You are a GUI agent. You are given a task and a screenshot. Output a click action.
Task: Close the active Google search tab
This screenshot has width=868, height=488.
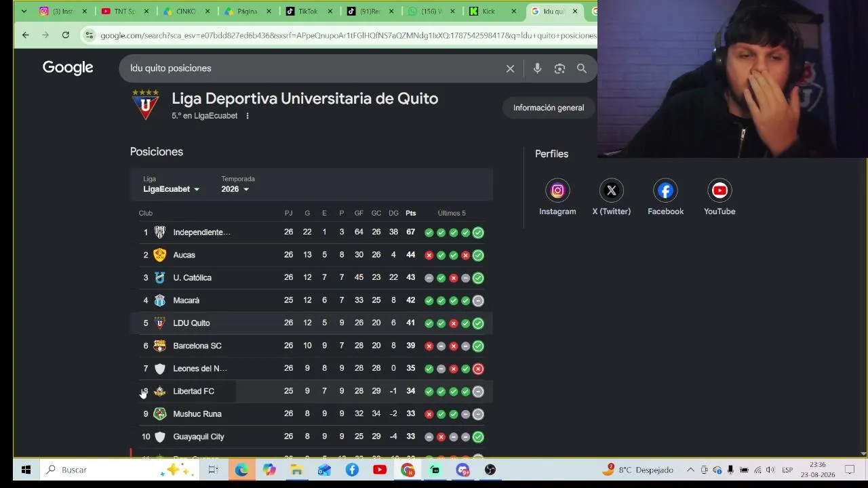tap(575, 12)
